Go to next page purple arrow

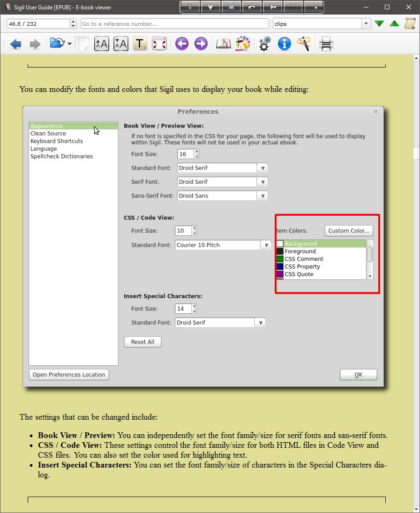[201, 44]
